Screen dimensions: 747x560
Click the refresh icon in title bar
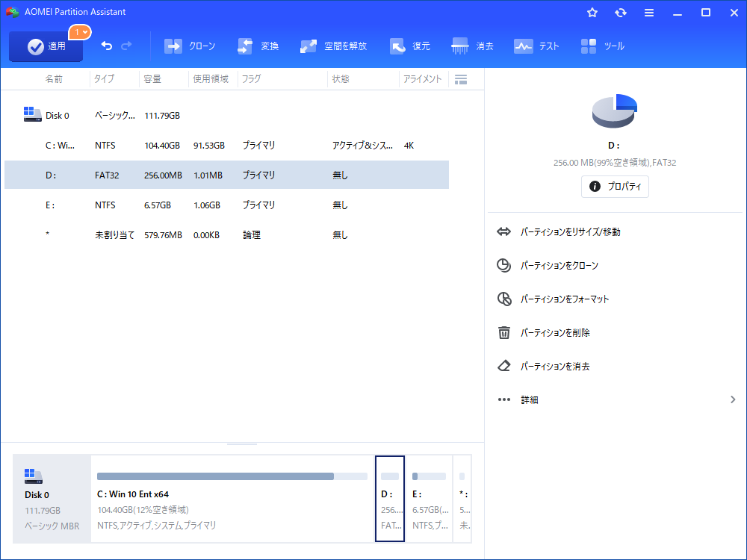coord(621,13)
